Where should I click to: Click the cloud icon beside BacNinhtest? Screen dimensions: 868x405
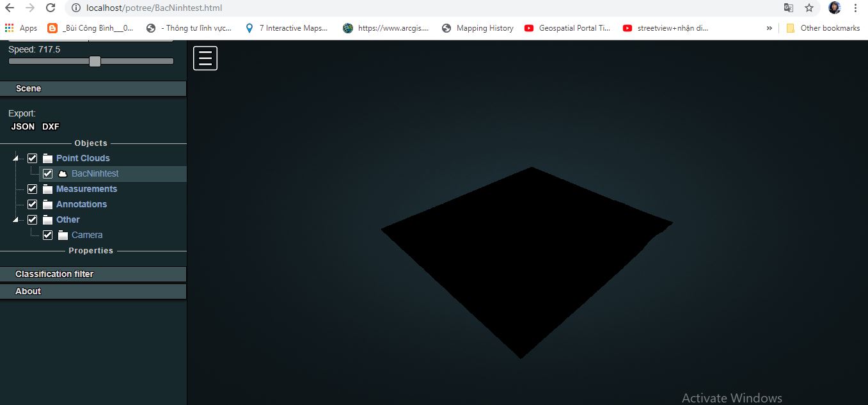pos(61,173)
